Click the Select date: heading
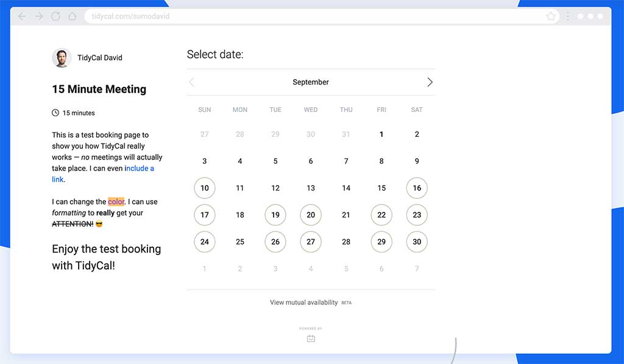624x364 pixels. coord(215,54)
